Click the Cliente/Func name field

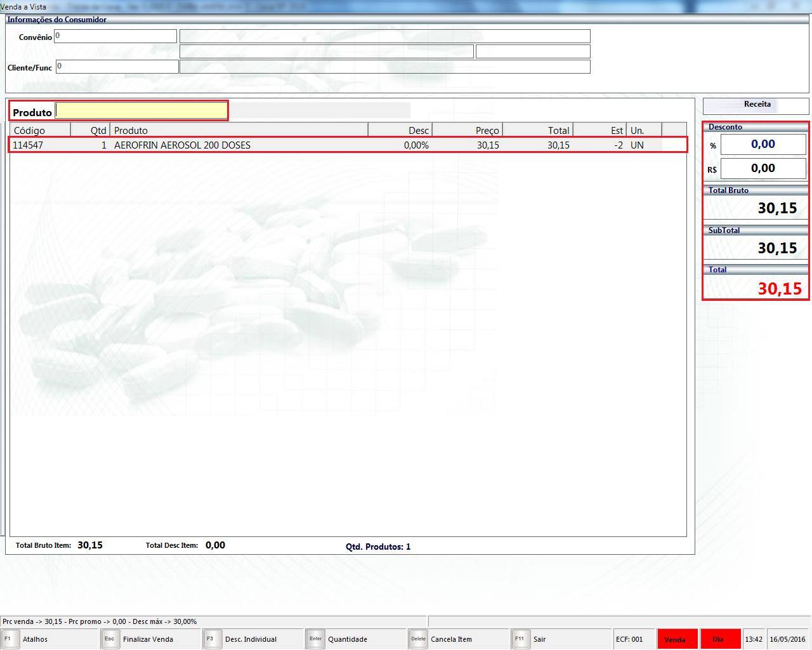click(384, 67)
